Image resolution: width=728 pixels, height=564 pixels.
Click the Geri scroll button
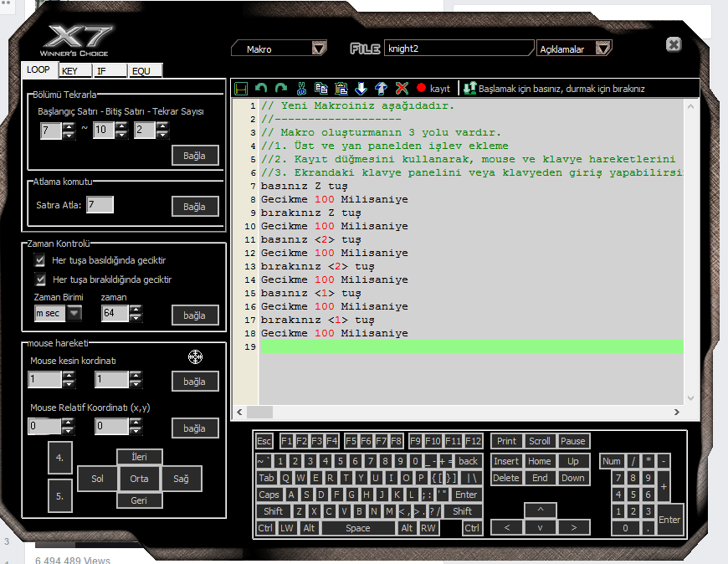[x=139, y=500]
